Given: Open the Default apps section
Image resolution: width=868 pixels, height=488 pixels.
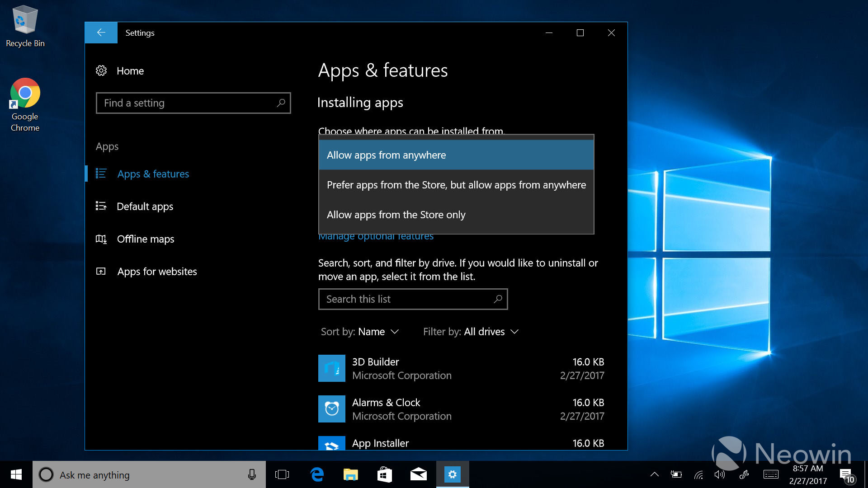Looking at the screenshot, I should pyautogui.click(x=145, y=206).
